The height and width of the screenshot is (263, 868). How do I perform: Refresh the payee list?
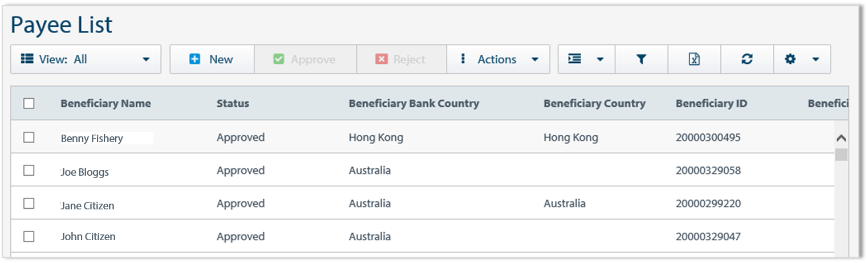point(747,59)
